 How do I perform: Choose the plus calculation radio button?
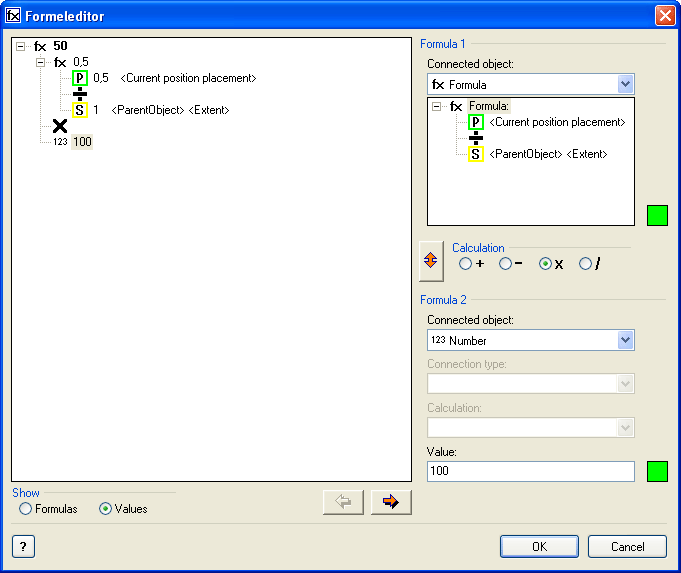(466, 264)
